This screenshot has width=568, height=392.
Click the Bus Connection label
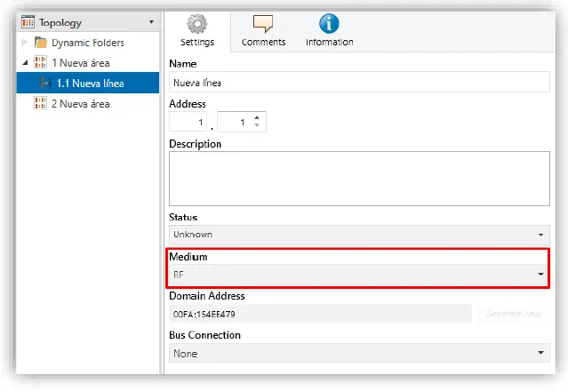[x=204, y=335]
